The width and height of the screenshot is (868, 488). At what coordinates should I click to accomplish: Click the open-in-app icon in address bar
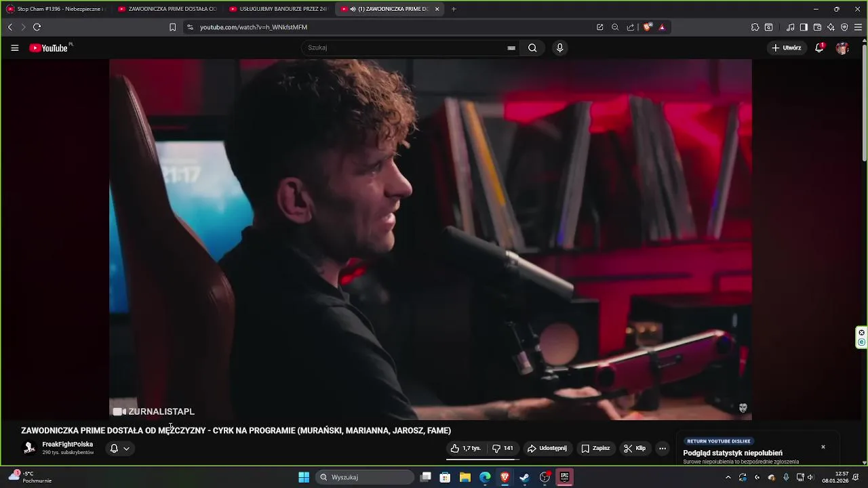click(x=600, y=27)
